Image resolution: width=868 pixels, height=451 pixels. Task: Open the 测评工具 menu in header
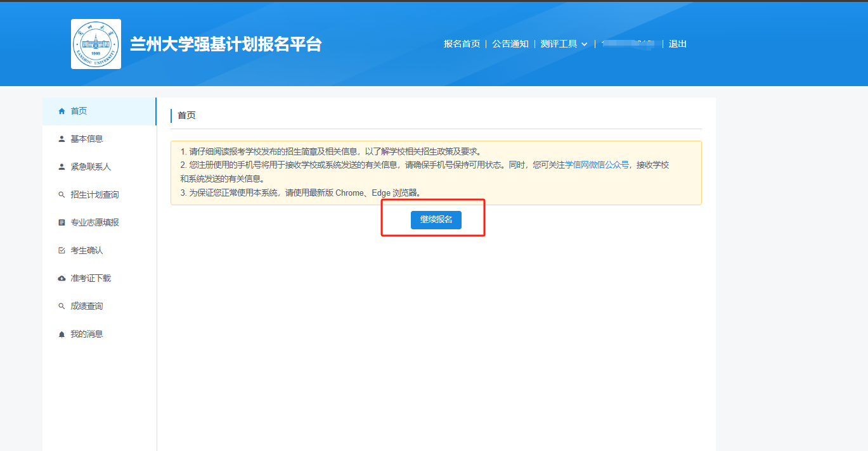[559, 44]
